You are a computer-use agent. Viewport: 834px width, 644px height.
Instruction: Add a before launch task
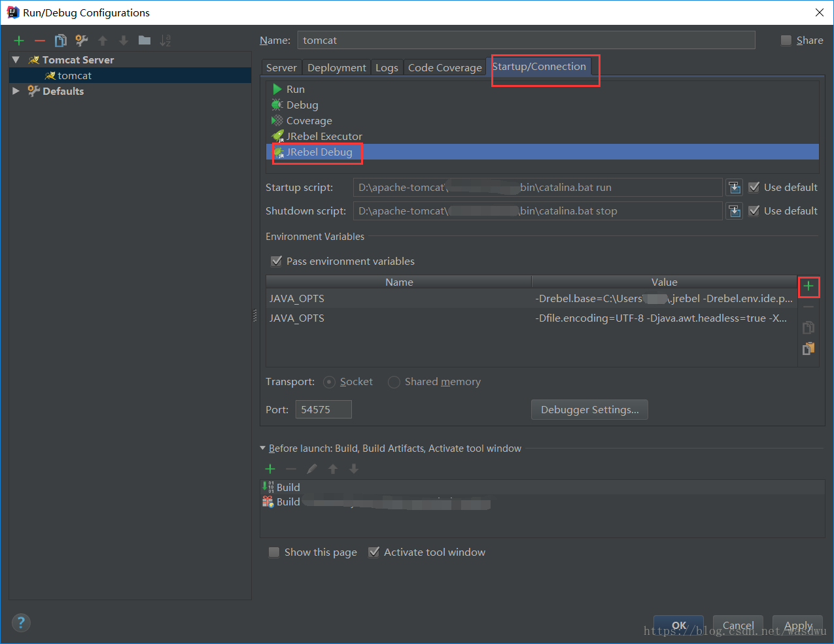(270, 469)
